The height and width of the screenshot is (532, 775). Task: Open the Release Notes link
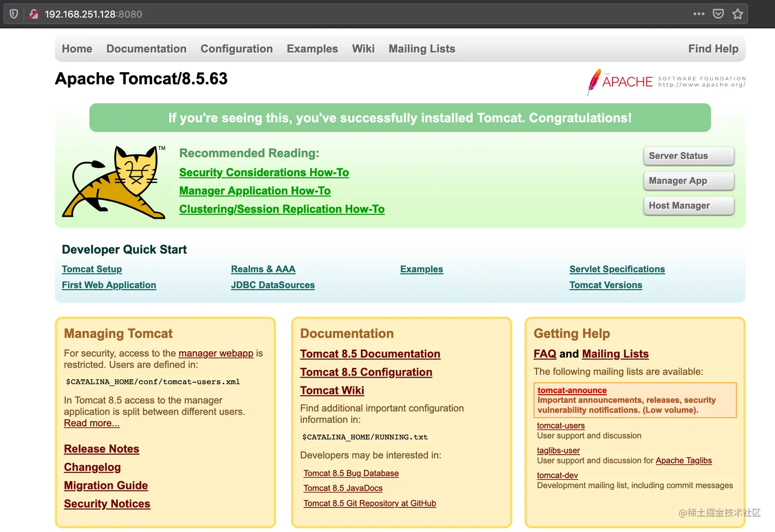point(101,449)
